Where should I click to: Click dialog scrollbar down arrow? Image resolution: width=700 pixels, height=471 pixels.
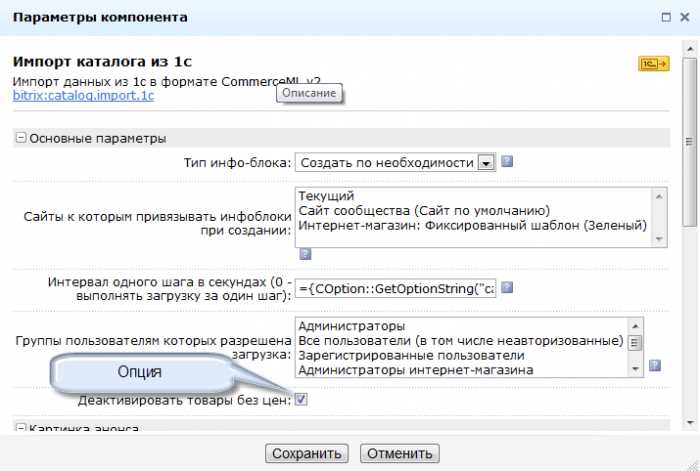[690, 422]
